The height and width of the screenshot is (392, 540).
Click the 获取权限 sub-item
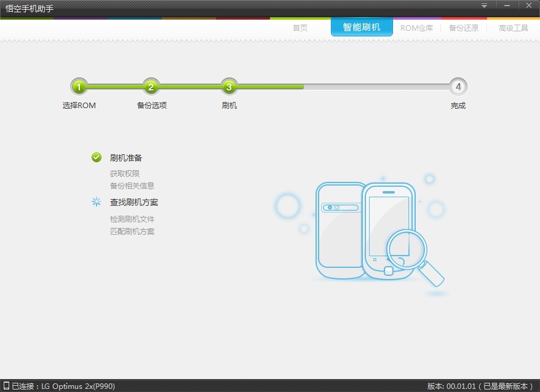[124, 173]
